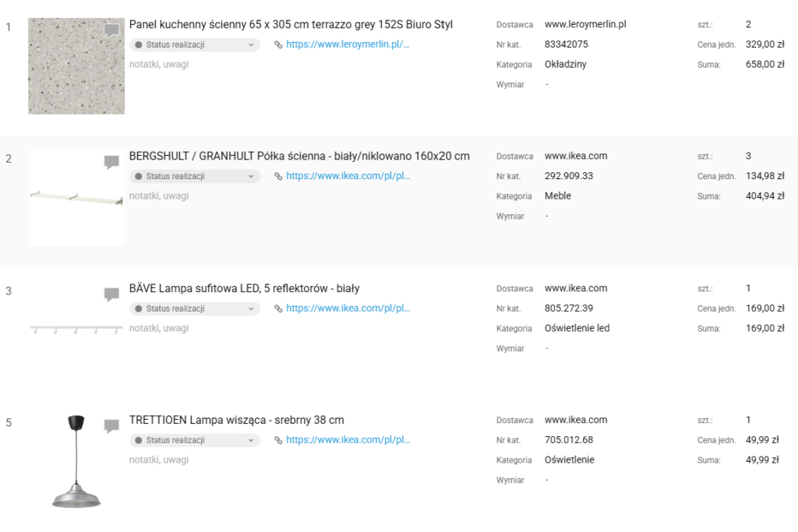Open the leroymerlin.pl product link
This screenshot has width=798, height=532.
pos(348,45)
